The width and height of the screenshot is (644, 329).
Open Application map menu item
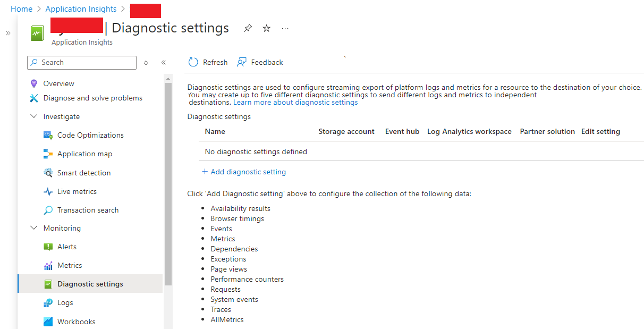click(x=84, y=154)
